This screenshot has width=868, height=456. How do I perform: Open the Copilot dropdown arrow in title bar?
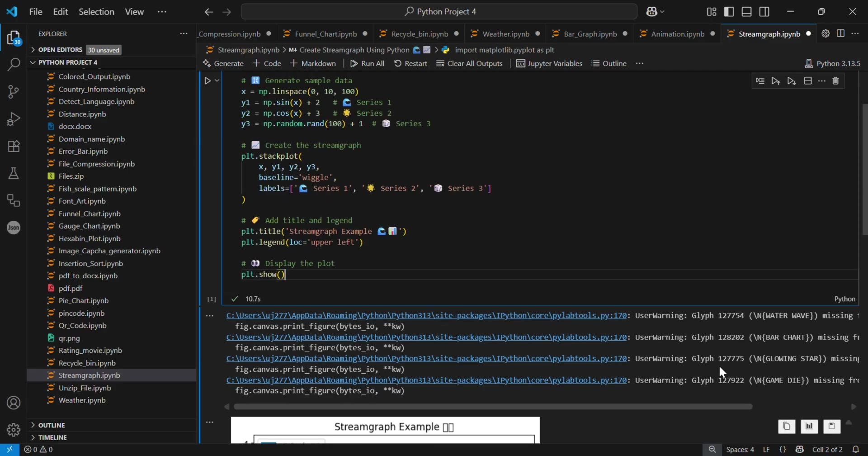[662, 12]
